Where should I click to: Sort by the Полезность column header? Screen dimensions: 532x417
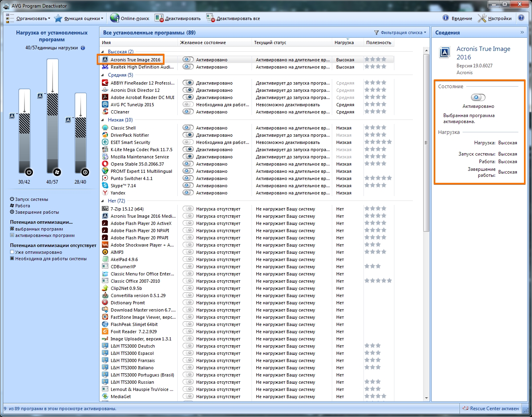(378, 43)
